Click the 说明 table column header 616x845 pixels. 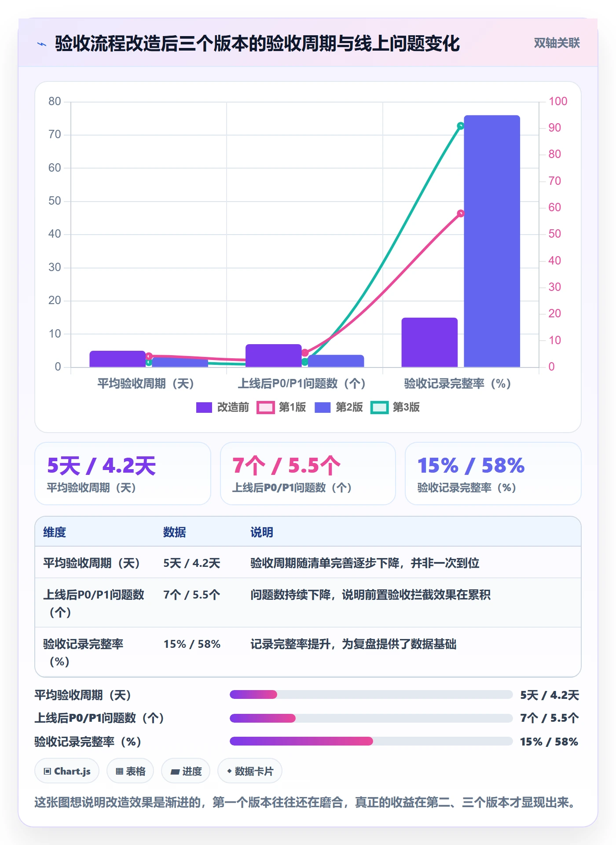(262, 532)
